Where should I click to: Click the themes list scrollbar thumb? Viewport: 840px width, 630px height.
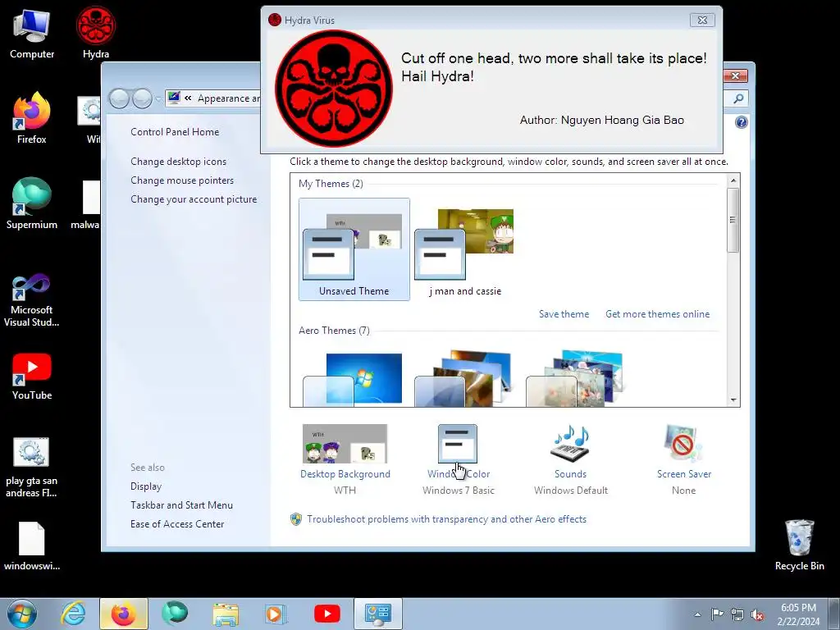pos(733,220)
